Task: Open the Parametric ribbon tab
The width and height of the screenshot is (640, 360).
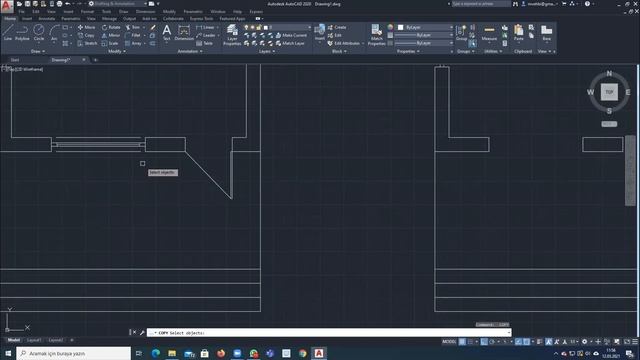Action: [71, 19]
